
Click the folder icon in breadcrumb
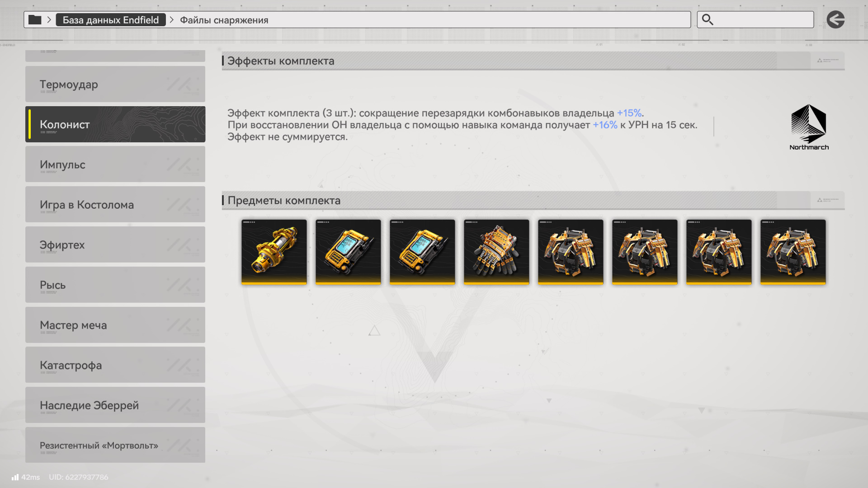(x=35, y=20)
